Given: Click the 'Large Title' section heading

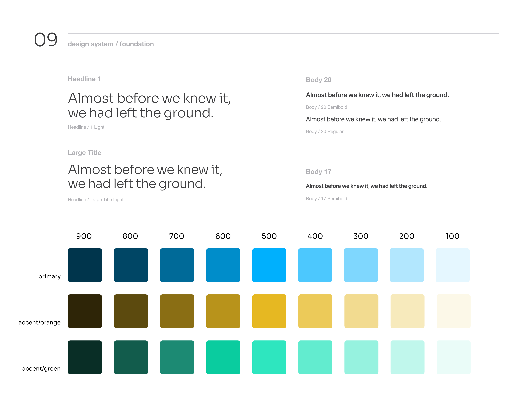Looking at the screenshot, I should 84,153.
